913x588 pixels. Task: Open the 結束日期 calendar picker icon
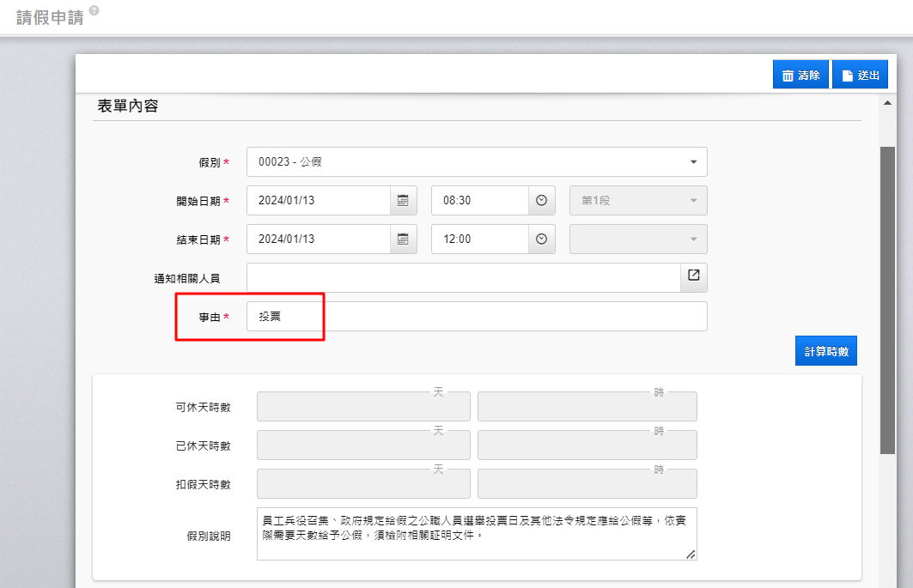coord(403,239)
